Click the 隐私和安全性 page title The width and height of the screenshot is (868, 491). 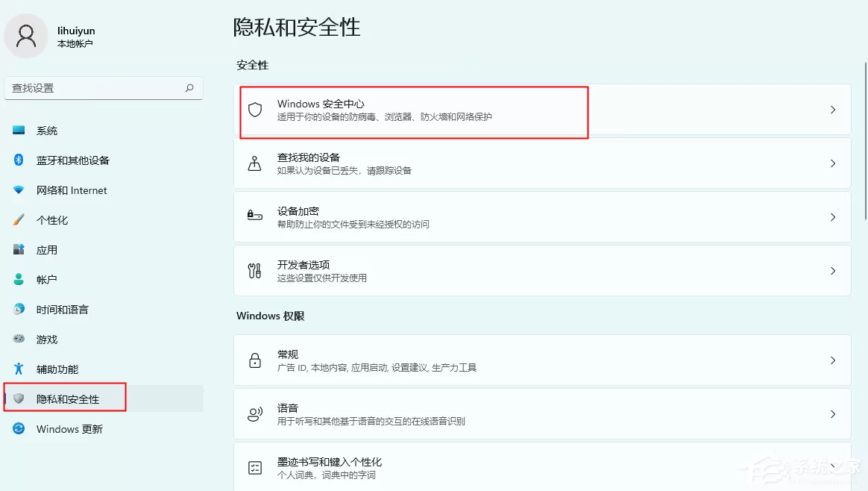[296, 27]
